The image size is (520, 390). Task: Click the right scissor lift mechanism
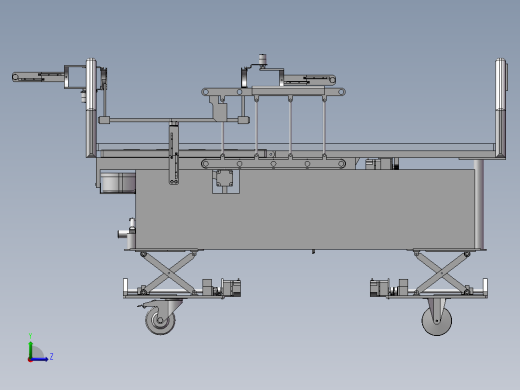[442, 273]
